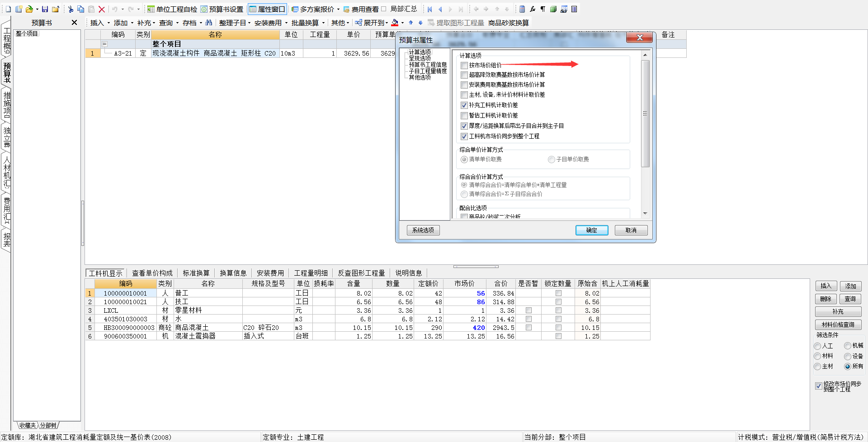Screen dimensions: 868x442
Task: Click the new-from-template file icon
Action: [x=19, y=9]
